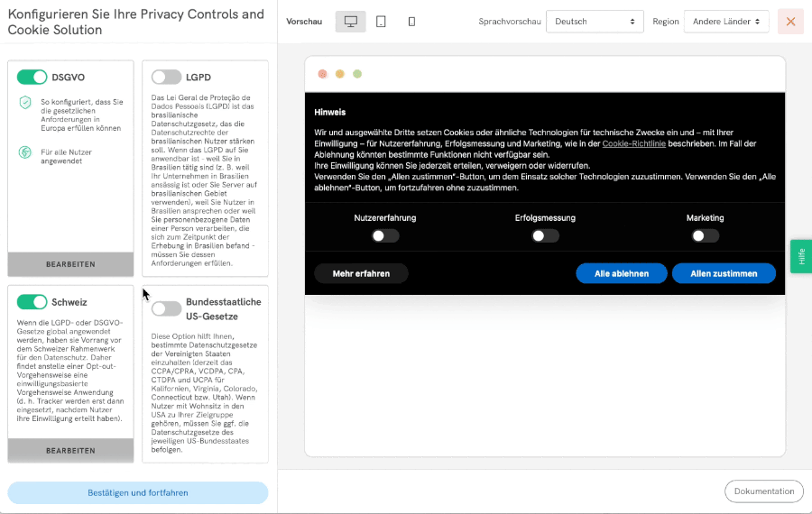Viewport: 812px width, 514px height.
Task: Enable the LGPD toggle
Action: click(x=166, y=78)
